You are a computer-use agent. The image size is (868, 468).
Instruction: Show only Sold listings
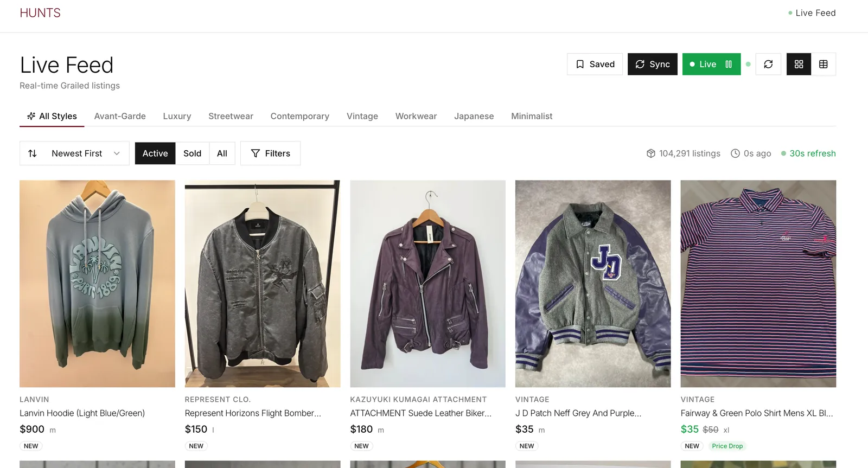pos(193,153)
